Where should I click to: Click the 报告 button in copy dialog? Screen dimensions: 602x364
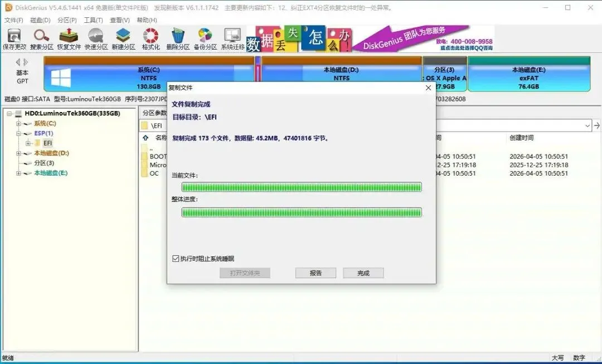[315, 273]
